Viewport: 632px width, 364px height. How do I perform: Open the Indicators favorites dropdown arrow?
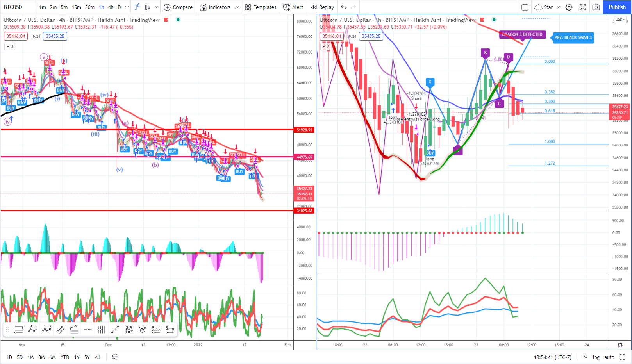237,7
